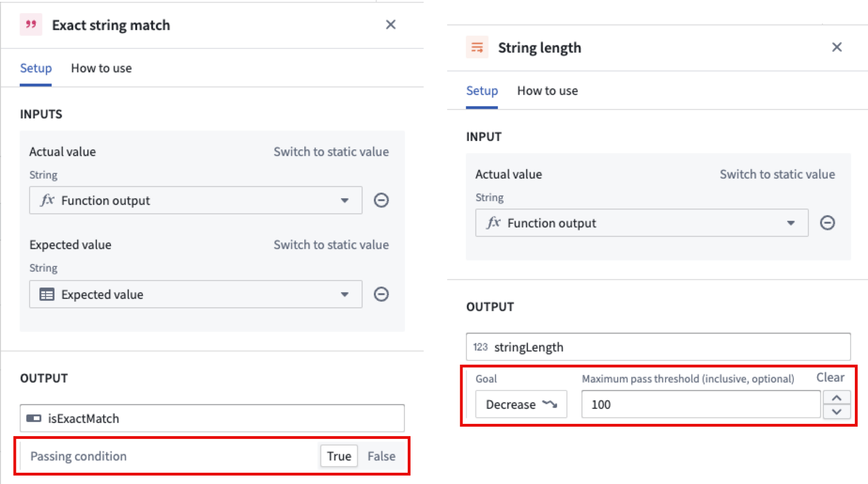The image size is (868, 484).
Task: Click the Exact string match quote icon
Action: pyautogui.click(x=31, y=24)
